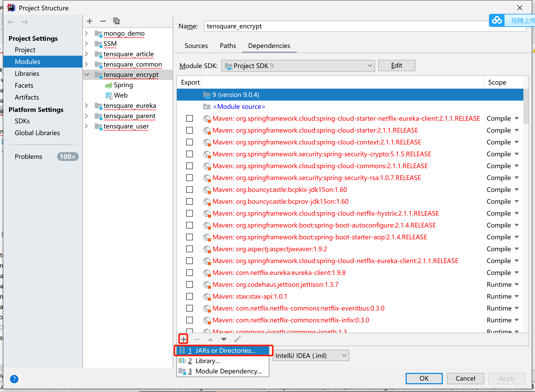Move dependency down with the down-arrow icon

coord(224,339)
